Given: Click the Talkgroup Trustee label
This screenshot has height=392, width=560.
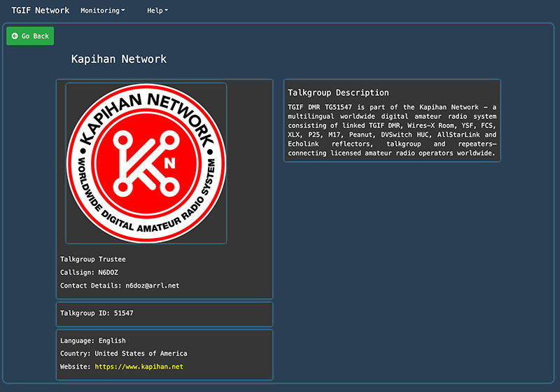Looking at the screenshot, I should coord(93,259).
